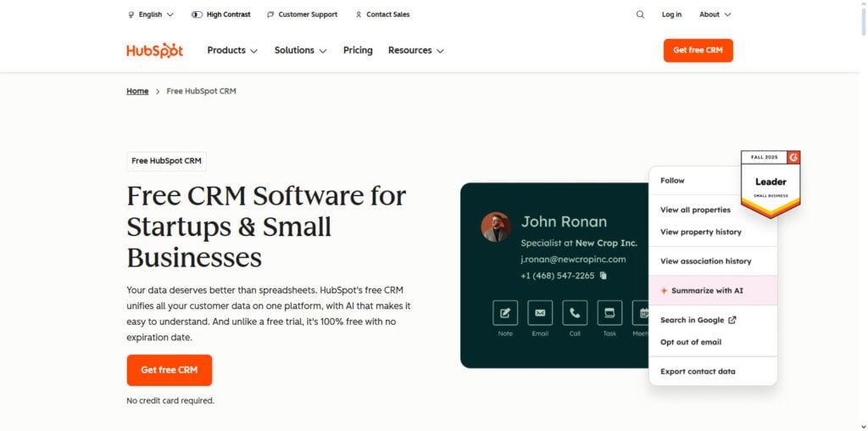Click the email j.ronan@newcropinc.com
The width and height of the screenshot is (868, 431).
[x=573, y=260]
